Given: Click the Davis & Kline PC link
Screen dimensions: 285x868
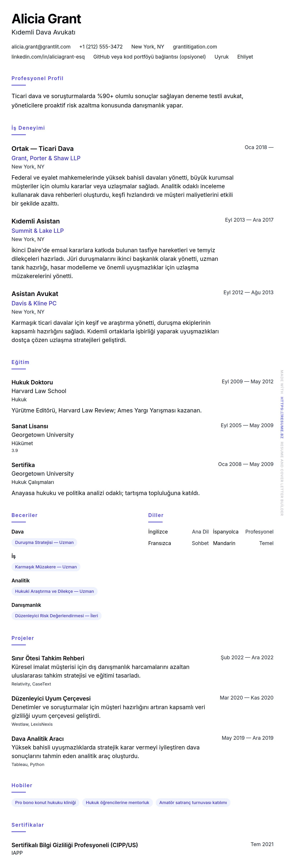Looking at the screenshot, I should pyautogui.click(x=34, y=303).
